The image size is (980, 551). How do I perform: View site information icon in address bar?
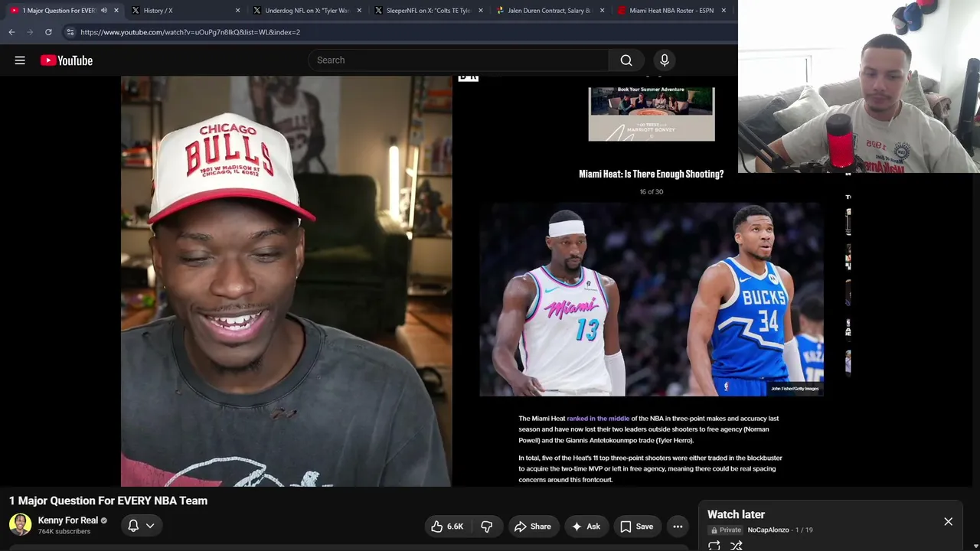(70, 32)
